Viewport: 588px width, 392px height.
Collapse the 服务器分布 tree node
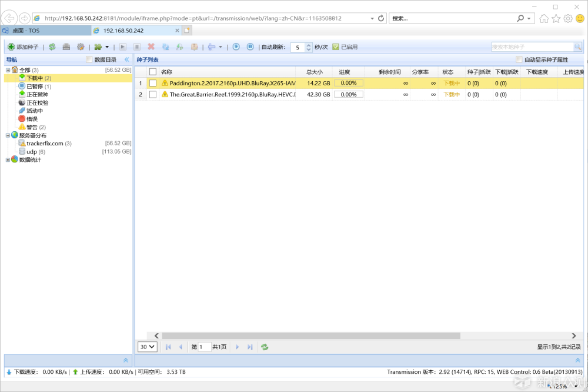click(x=8, y=135)
